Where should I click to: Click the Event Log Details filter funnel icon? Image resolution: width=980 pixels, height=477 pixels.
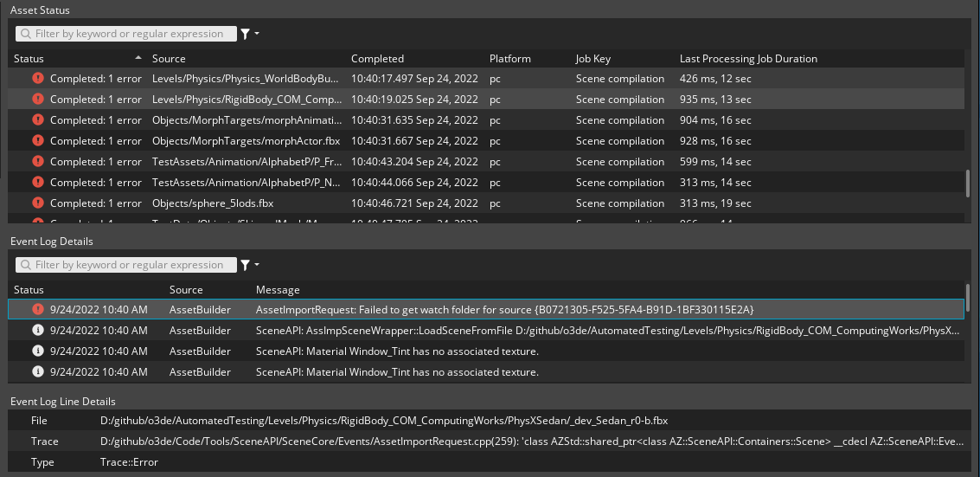pos(245,265)
